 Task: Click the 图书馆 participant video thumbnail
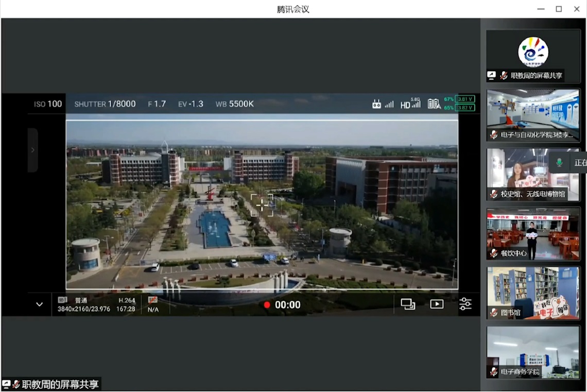[x=533, y=292]
